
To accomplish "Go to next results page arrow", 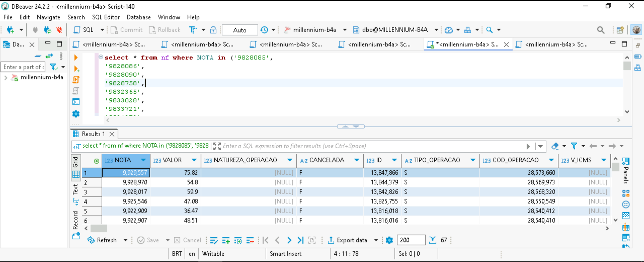I will [x=289, y=240].
